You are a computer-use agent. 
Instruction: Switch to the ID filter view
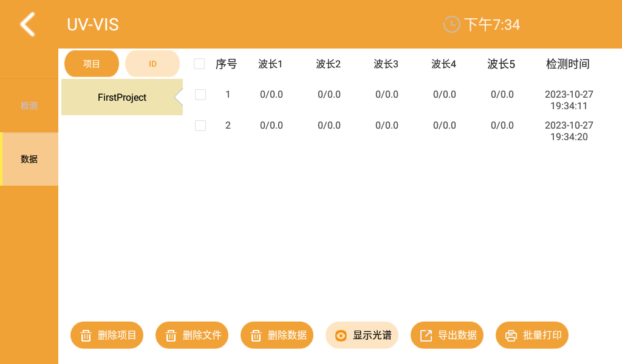152,63
